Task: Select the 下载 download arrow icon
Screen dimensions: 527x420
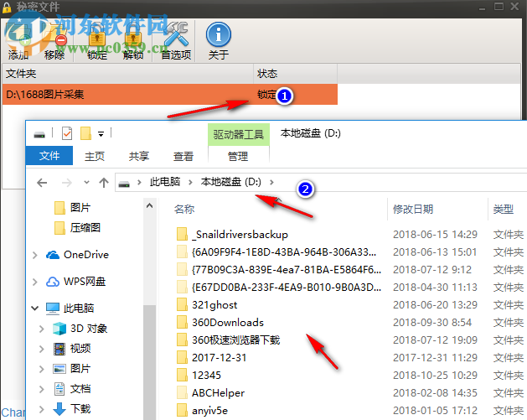Action: point(59,409)
